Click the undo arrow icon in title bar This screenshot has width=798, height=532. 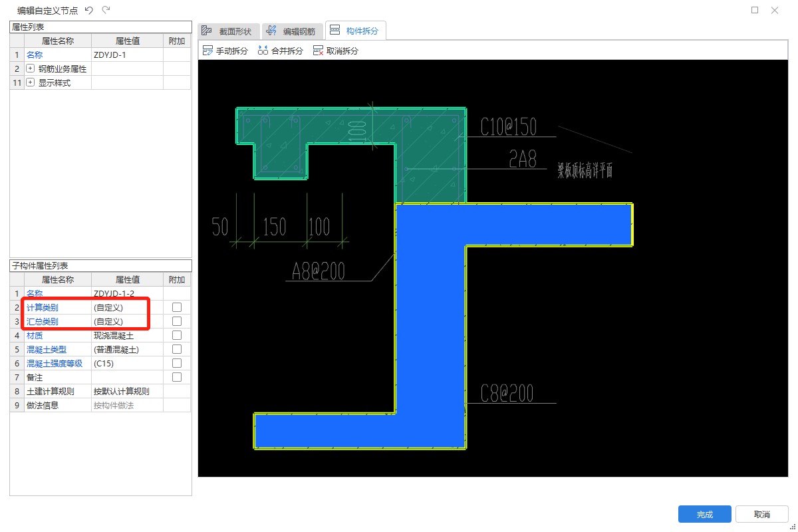[x=89, y=10]
